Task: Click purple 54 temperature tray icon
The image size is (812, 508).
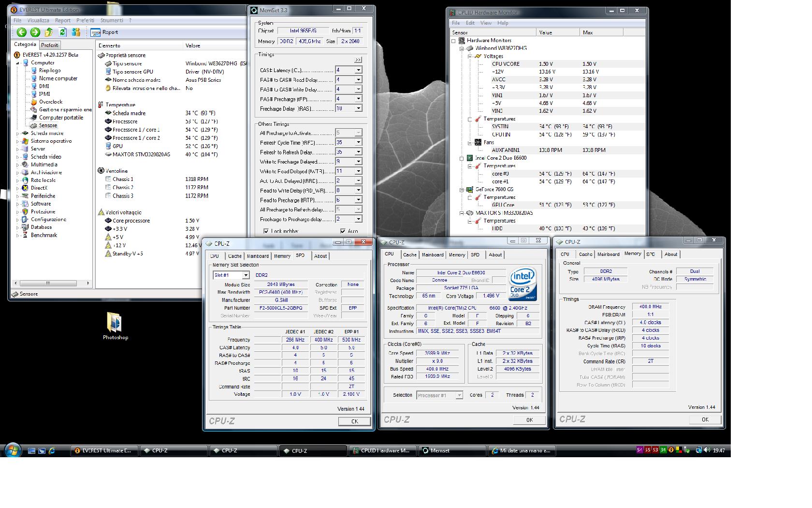Action: click(639, 450)
